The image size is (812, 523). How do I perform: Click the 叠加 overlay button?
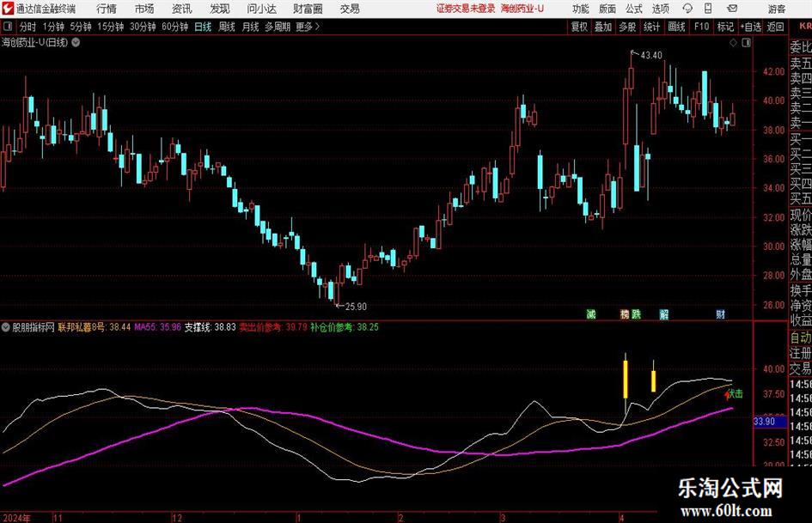[x=603, y=27]
